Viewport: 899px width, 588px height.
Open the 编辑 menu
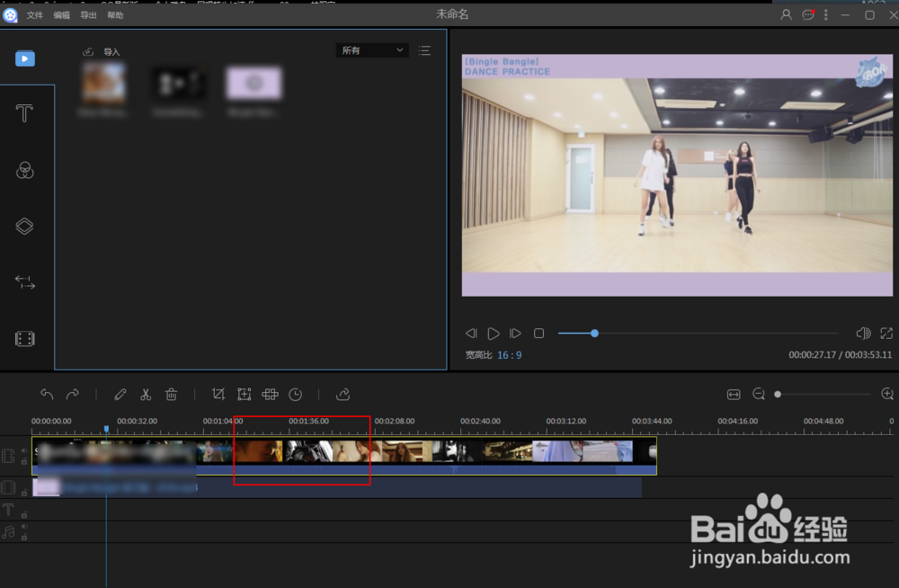pyautogui.click(x=61, y=15)
